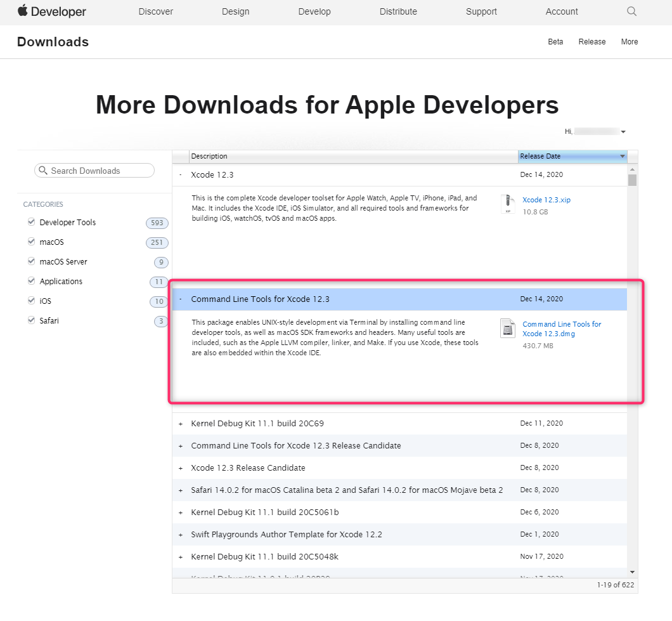Click the Command Line Tools dmg file icon

(x=508, y=329)
